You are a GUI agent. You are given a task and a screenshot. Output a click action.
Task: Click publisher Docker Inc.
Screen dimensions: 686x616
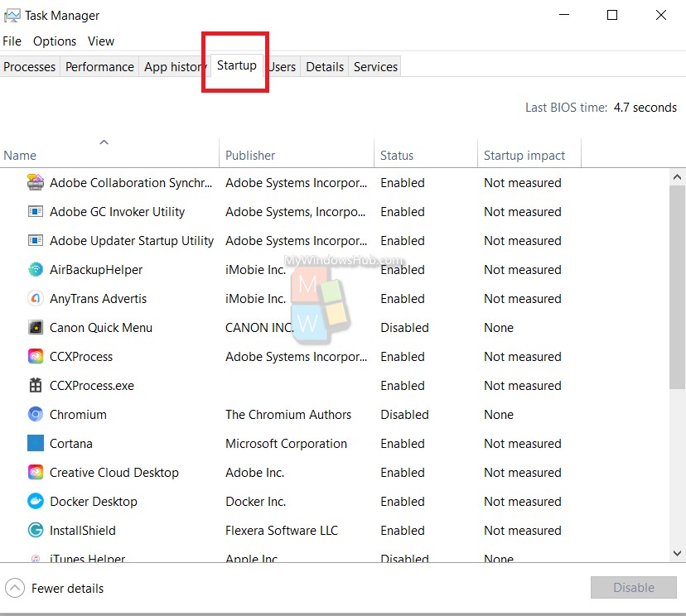point(255,502)
